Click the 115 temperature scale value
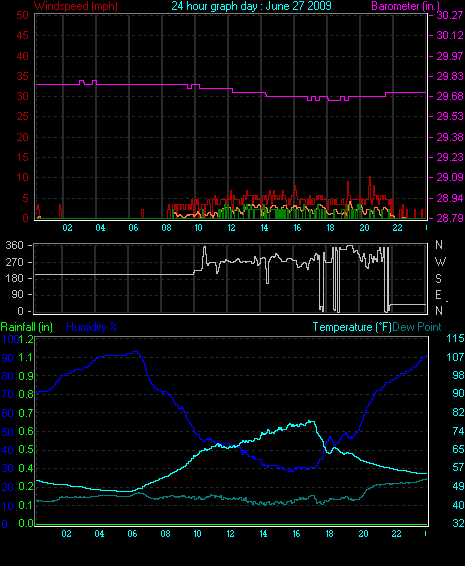 pos(455,338)
